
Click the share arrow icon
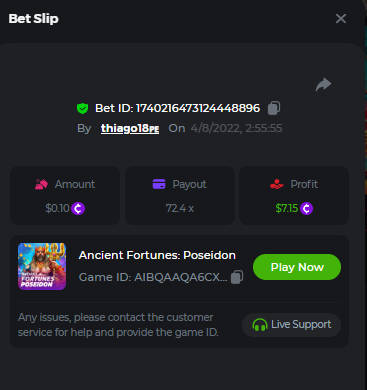323,84
